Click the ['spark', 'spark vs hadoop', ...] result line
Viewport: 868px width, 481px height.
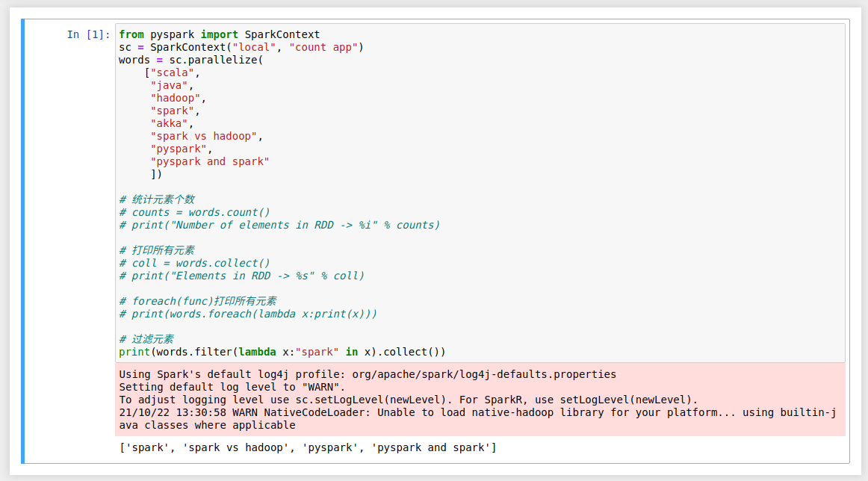(x=308, y=448)
